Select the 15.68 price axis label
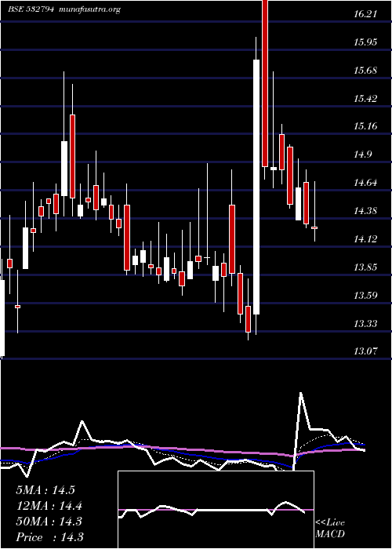The image size is (392, 549). click(365, 71)
